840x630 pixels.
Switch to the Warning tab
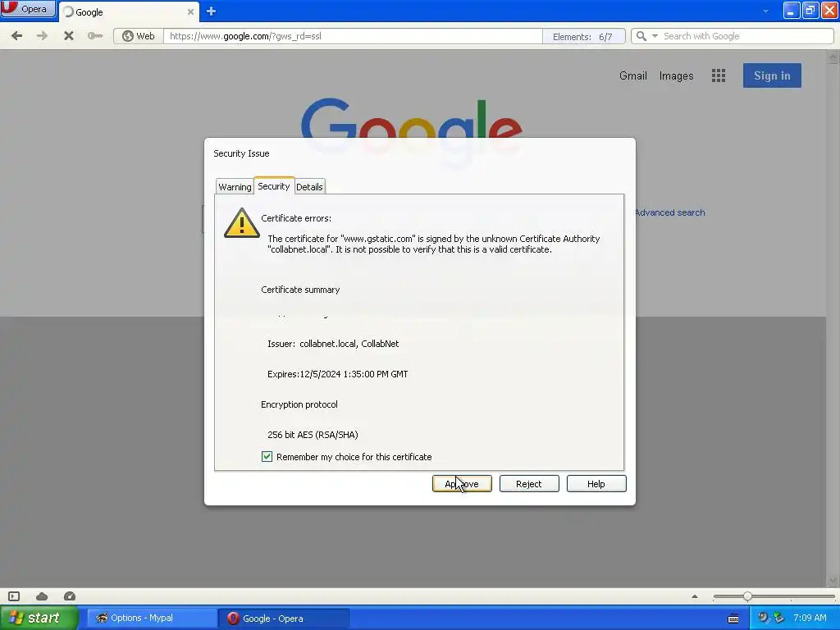coord(235,186)
